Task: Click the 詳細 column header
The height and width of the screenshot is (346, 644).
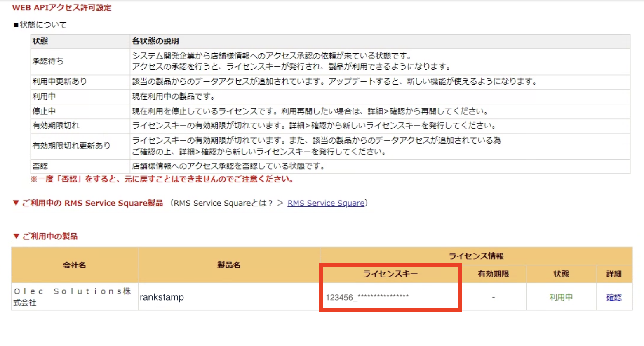Action: click(614, 274)
